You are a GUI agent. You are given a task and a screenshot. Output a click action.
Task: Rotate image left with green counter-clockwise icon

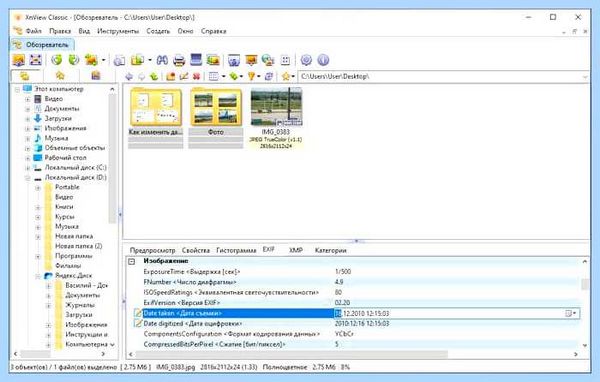click(57, 60)
